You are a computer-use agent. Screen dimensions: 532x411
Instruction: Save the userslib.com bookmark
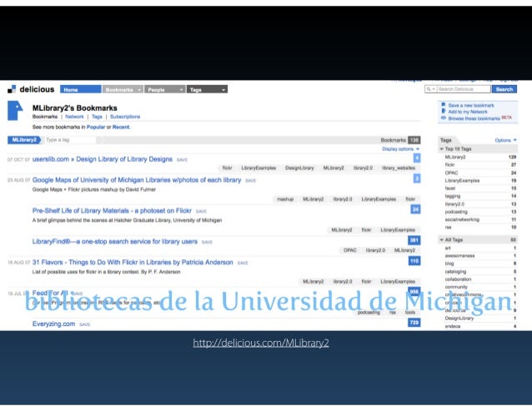click(182, 160)
